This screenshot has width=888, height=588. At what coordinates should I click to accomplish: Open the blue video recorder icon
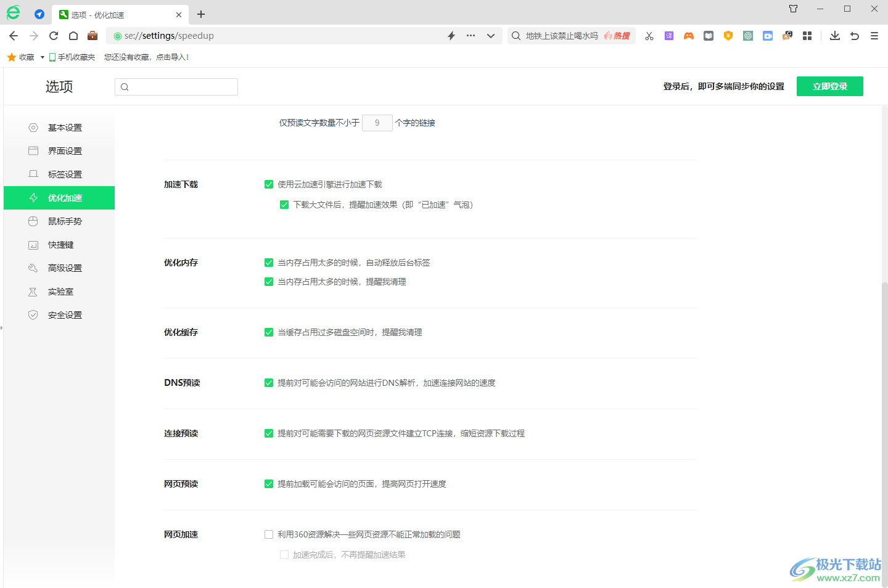pos(768,36)
